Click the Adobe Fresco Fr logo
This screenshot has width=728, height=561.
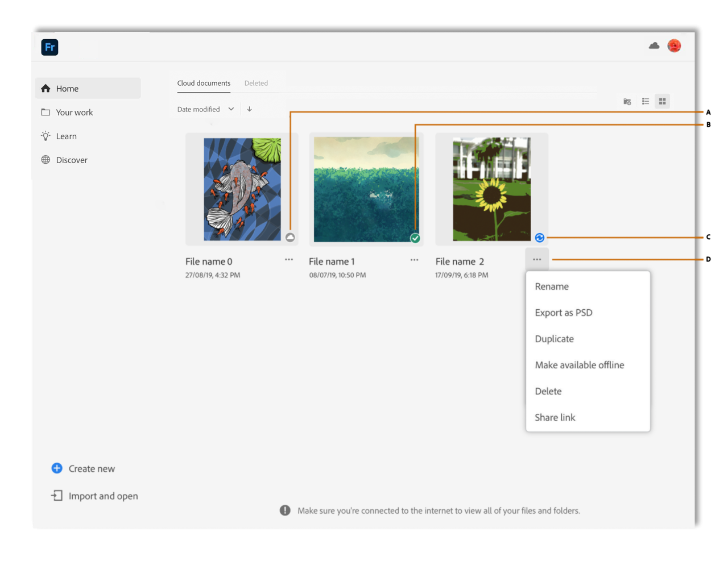coord(49,47)
